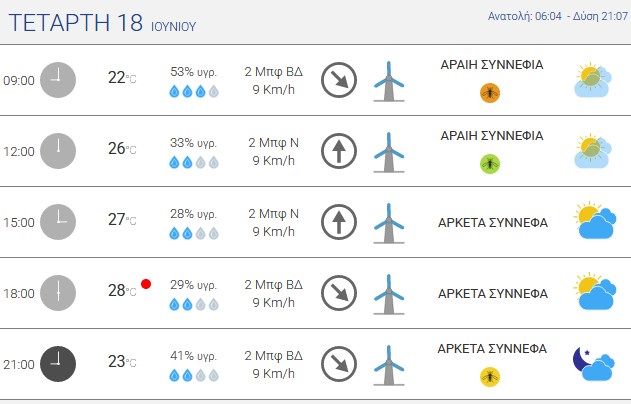Screen dimensions: 631x404
Task: Click the wind turbine icon at 12:00
Action: pyautogui.click(x=389, y=152)
